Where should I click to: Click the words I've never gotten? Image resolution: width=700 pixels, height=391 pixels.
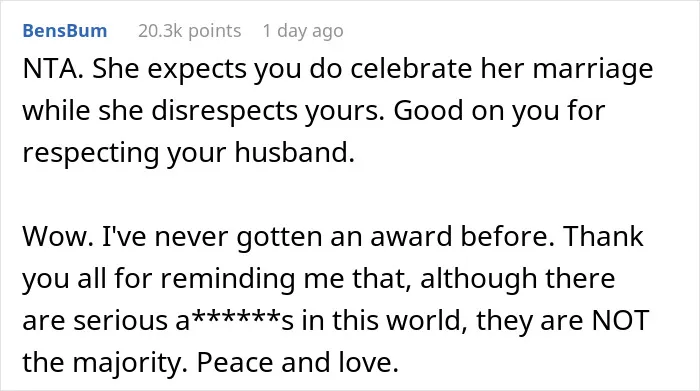click(x=212, y=237)
